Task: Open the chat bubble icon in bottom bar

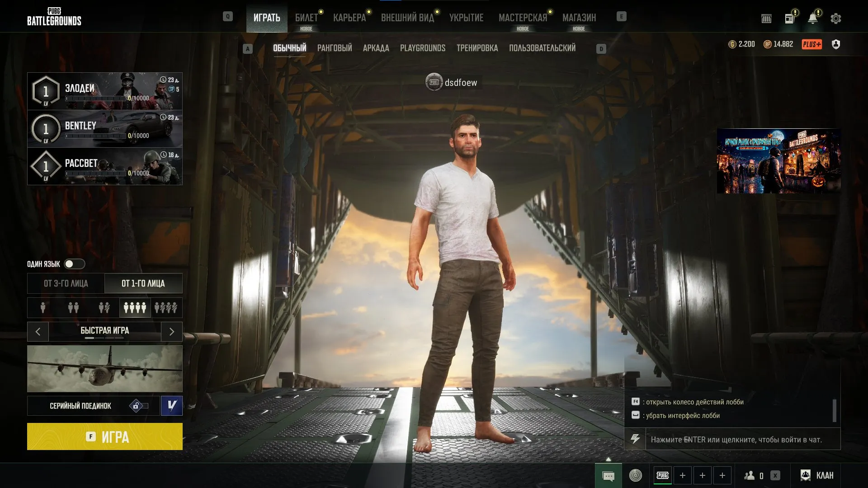Action: [609, 476]
